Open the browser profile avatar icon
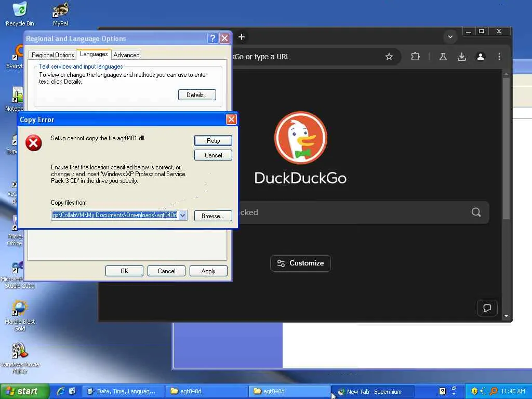The image size is (532, 399). pyautogui.click(x=481, y=57)
